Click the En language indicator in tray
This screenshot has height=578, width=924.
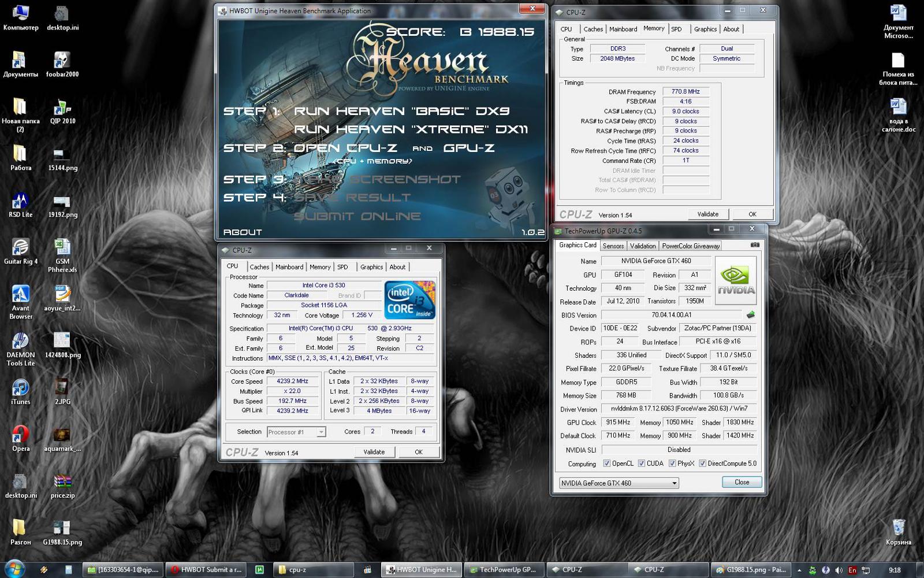852,570
